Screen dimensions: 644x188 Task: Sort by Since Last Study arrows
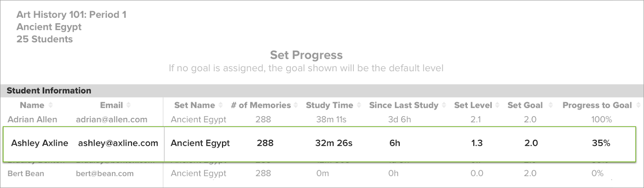point(444,105)
